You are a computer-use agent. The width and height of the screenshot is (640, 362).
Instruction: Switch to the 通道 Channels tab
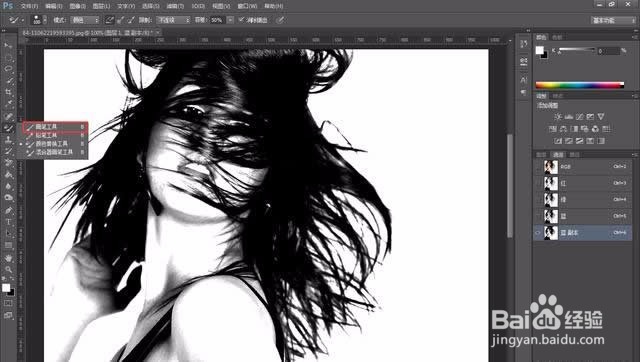(558, 155)
